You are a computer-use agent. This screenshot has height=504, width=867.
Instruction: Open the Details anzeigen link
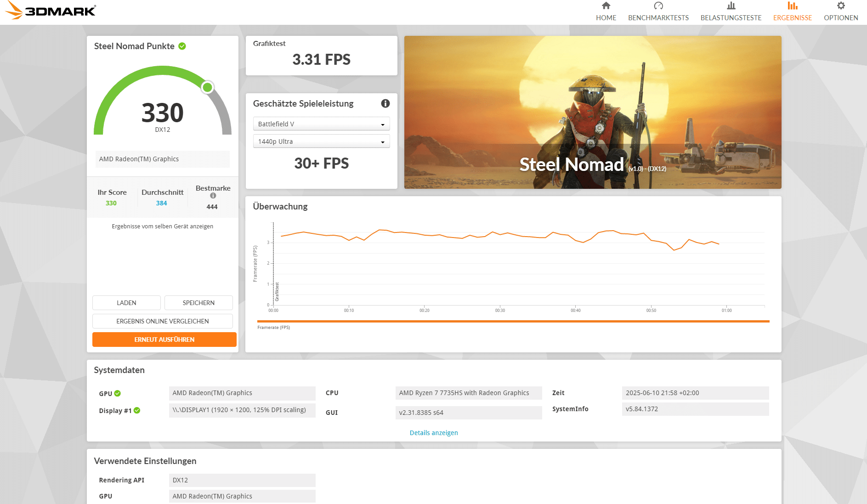pos(433,433)
